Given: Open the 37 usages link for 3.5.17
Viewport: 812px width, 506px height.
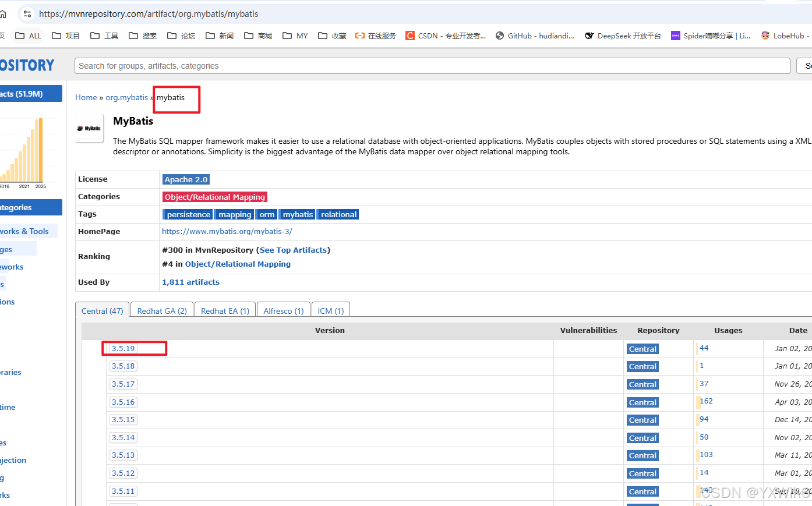Looking at the screenshot, I should pos(704,383).
